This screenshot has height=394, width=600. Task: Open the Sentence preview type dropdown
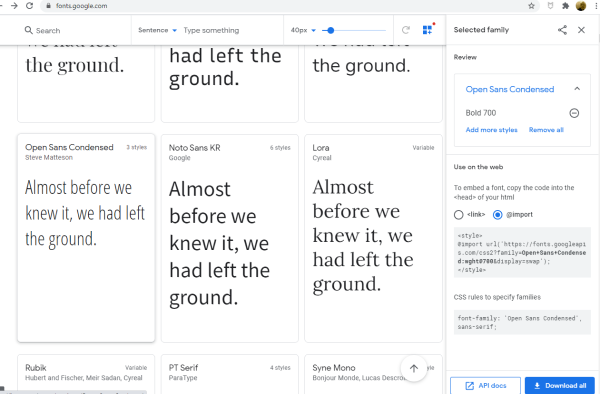coord(157,30)
